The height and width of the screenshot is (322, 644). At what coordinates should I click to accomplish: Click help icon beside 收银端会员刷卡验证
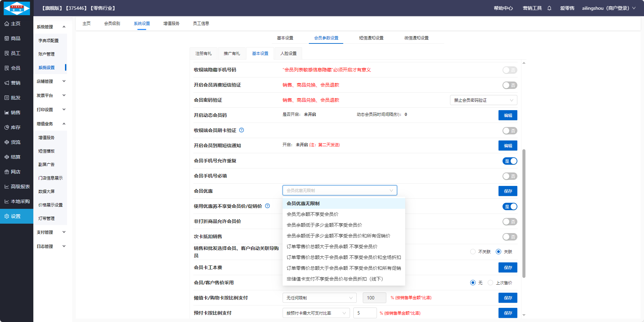coord(241,130)
